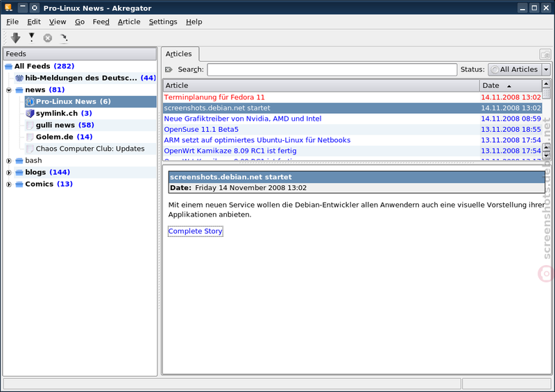
Task: Click the Akregator application icon in title bar
Action: [x=8, y=8]
